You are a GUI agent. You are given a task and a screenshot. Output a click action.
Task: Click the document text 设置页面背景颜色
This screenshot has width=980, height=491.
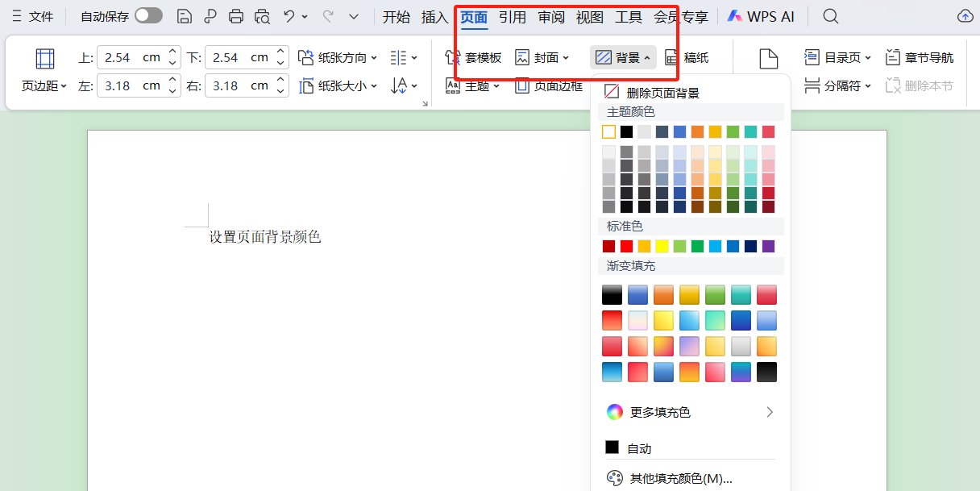coord(265,236)
